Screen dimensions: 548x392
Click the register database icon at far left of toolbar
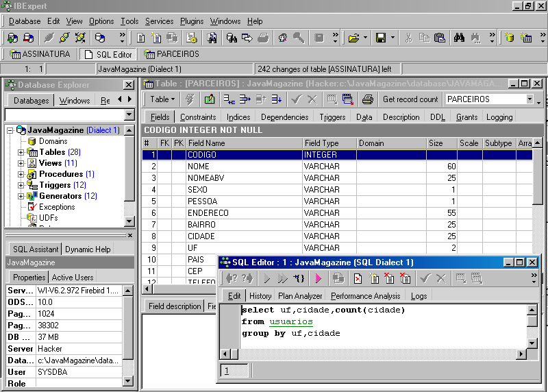click(12, 38)
